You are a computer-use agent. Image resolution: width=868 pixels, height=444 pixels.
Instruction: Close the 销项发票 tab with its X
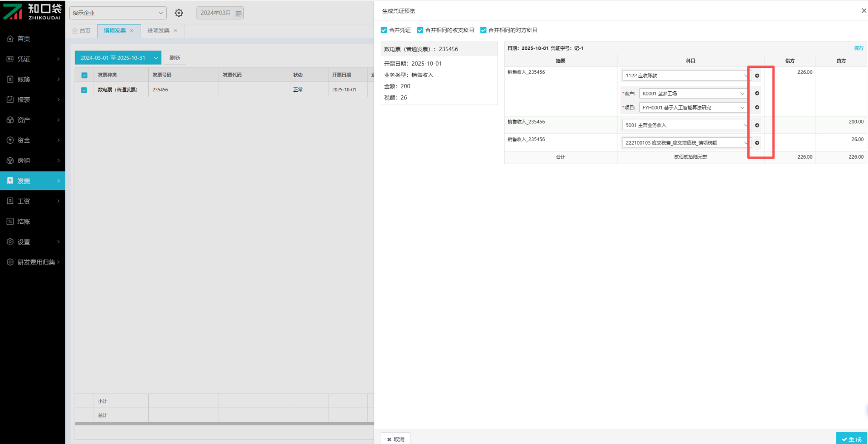(132, 31)
